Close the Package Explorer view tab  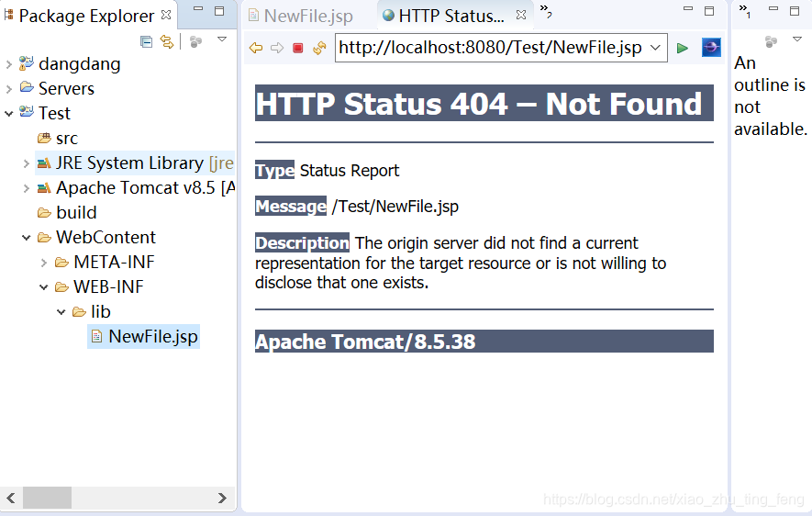pyautogui.click(x=166, y=15)
